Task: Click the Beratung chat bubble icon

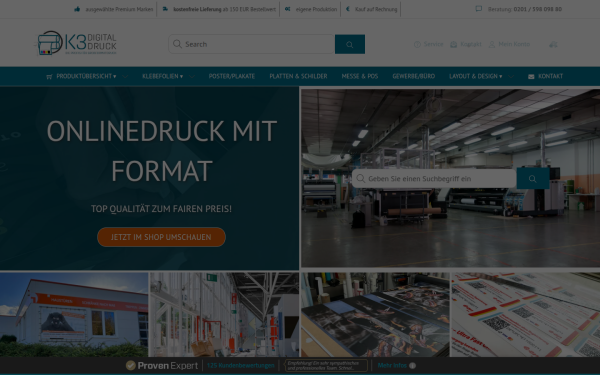Action: tap(478, 8)
